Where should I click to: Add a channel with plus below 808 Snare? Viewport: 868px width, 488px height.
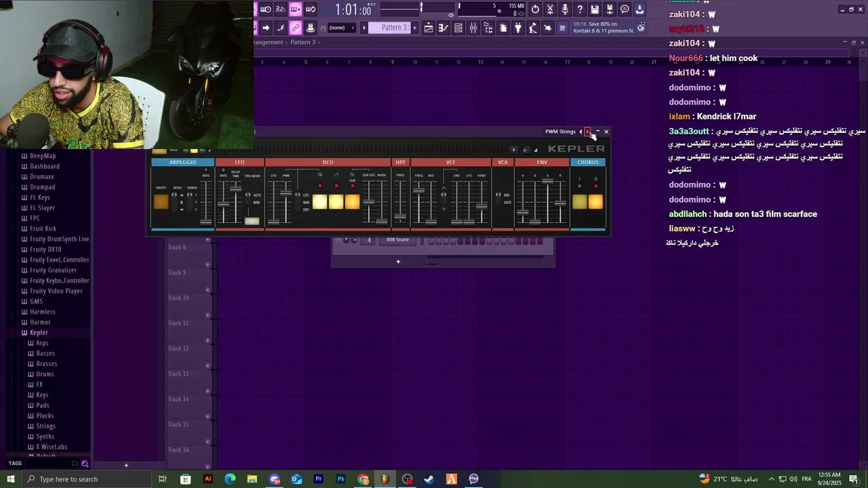398,262
